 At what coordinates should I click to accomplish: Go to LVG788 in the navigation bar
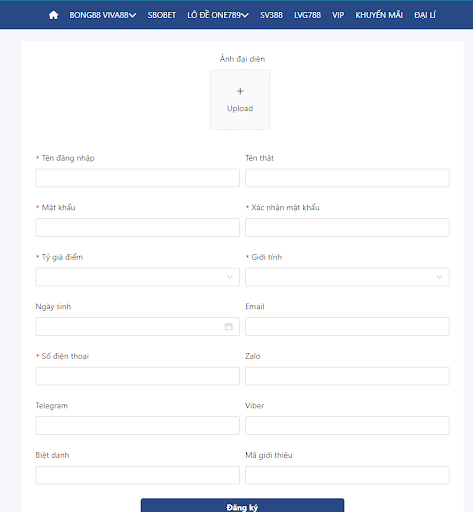pos(307,15)
